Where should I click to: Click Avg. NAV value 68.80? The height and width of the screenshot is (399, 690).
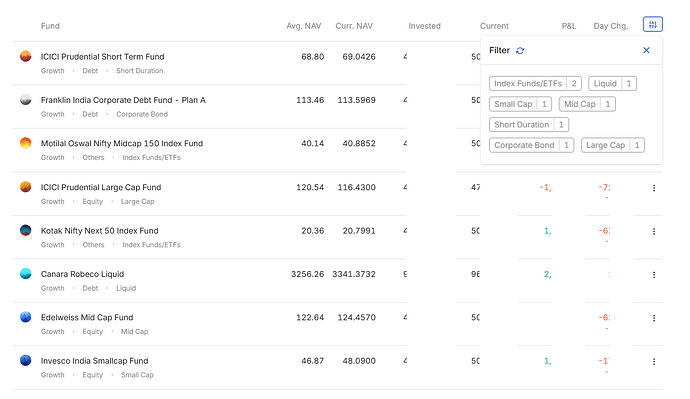tap(312, 57)
